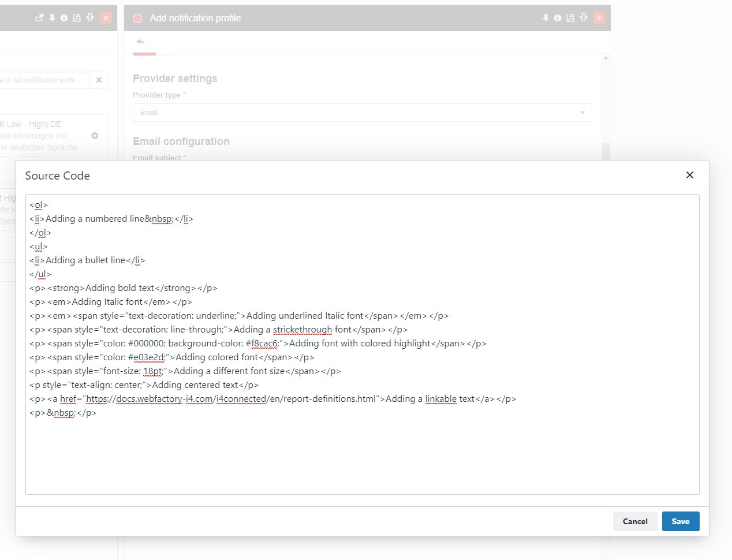
Task: Expand the left panel width
Action: tap(90, 18)
